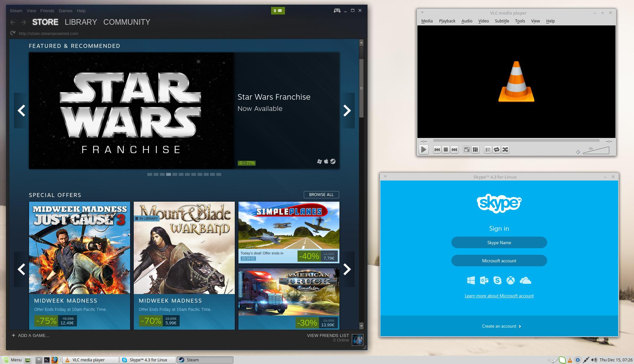This screenshot has height=364, width=634.
Task: Open the Steam inbox notification badge
Action: (278, 11)
